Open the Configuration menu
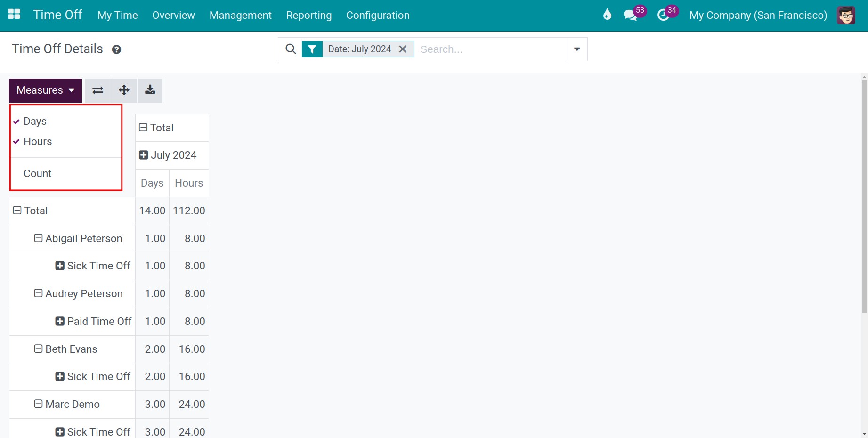The height and width of the screenshot is (438, 868). point(378,15)
